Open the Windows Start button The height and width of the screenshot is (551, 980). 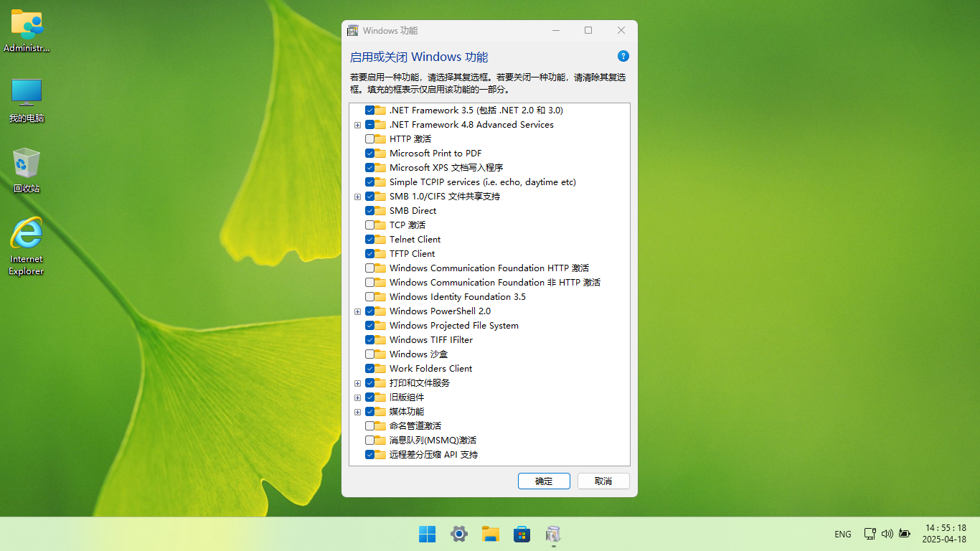(x=427, y=534)
